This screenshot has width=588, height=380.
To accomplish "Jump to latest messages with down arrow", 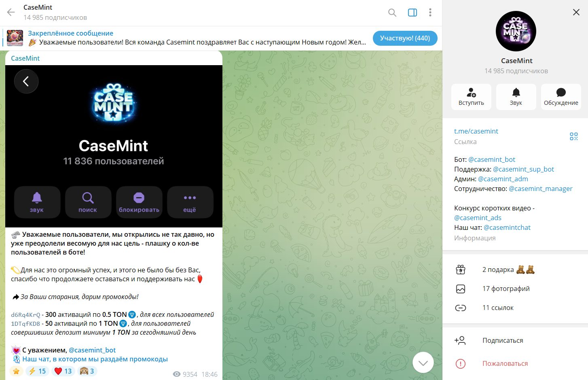I will pyautogui.click(x=423, y=363).
